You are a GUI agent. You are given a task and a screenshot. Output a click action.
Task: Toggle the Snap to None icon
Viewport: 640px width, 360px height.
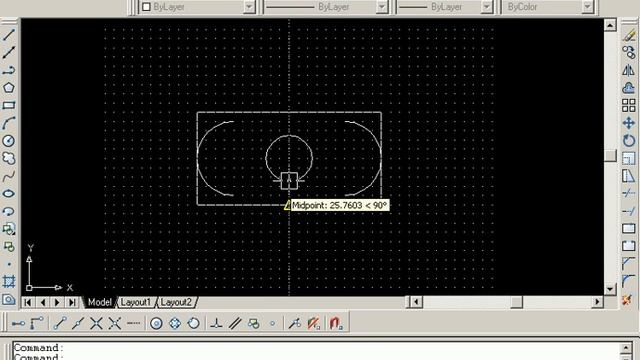tap(313, 324)
